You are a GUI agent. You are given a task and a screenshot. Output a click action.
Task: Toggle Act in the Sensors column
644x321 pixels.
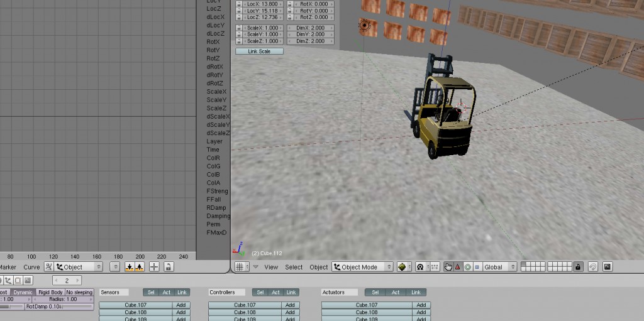(166, 292)
